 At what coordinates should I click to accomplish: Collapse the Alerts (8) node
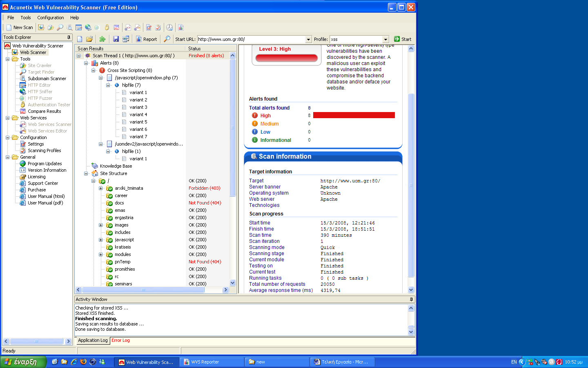point(86,63)
